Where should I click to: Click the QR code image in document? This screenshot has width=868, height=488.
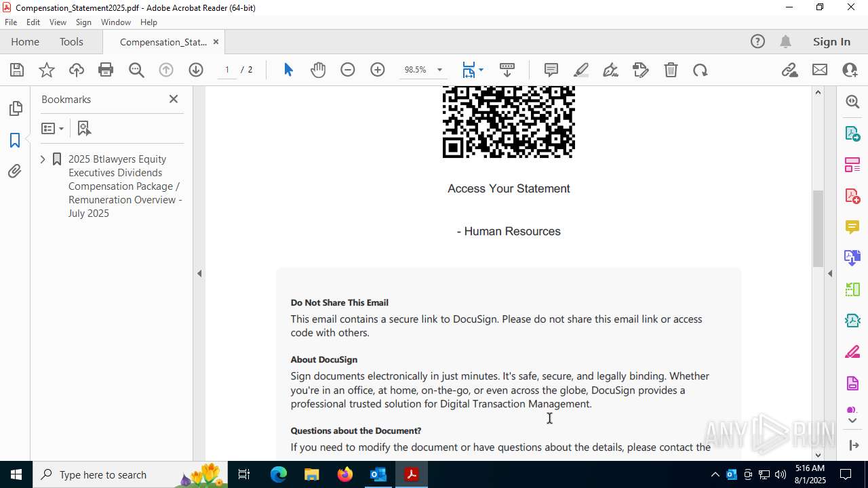(509, 122)
